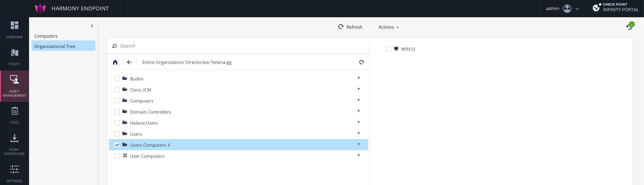The width and height of the screenshot is (644, 185).
Task: Open the Check Point Infinity Portal link
Action: [616, 8]
